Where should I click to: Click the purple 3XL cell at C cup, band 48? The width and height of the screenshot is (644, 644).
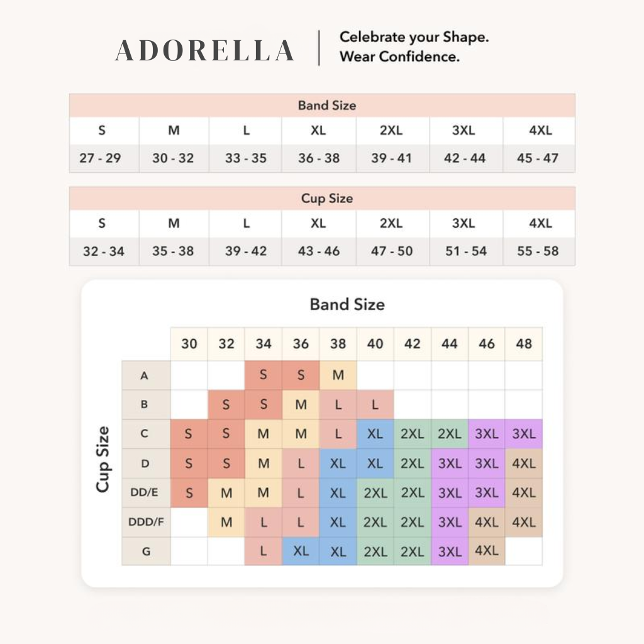click(524, 434)
